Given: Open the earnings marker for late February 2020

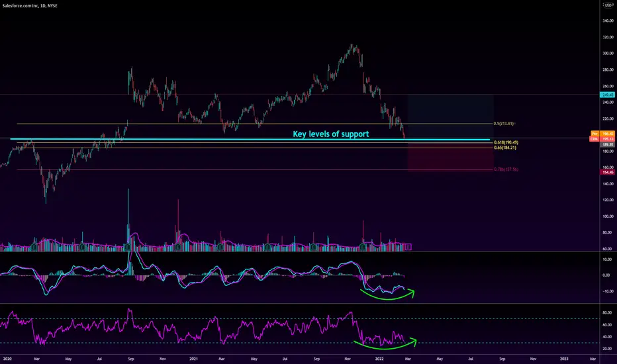Looking at the screenshot, I should pyautogui.click(x=34, y=247).
